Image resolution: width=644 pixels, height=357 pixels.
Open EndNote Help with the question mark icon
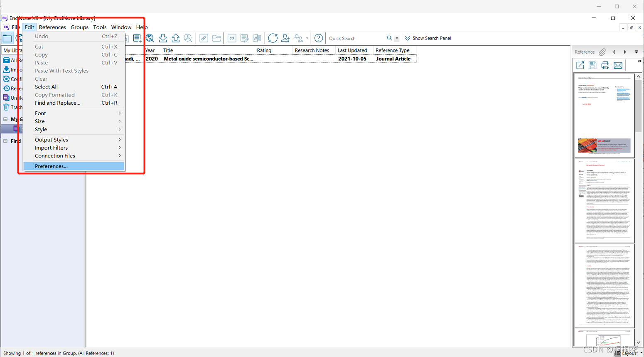[319, 38]
